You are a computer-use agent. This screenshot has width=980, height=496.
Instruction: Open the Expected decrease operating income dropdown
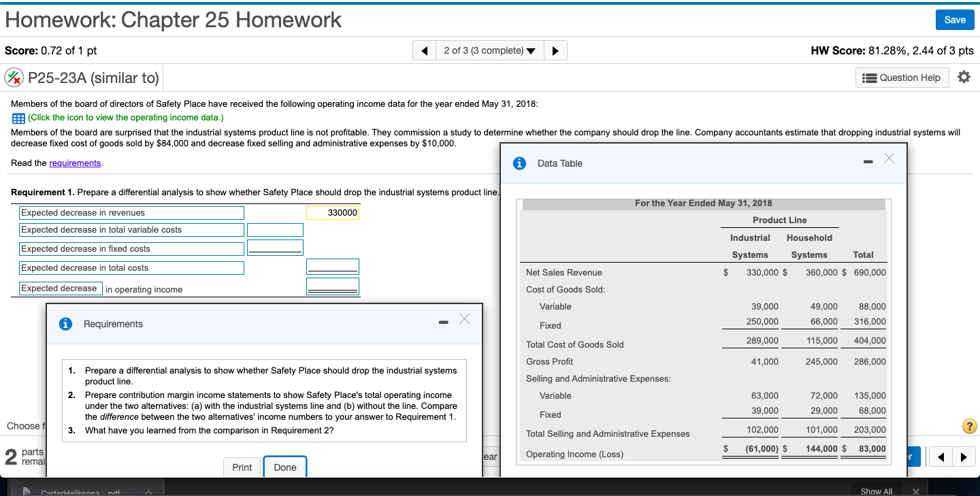pyautogui.click(x=61, y=288)
